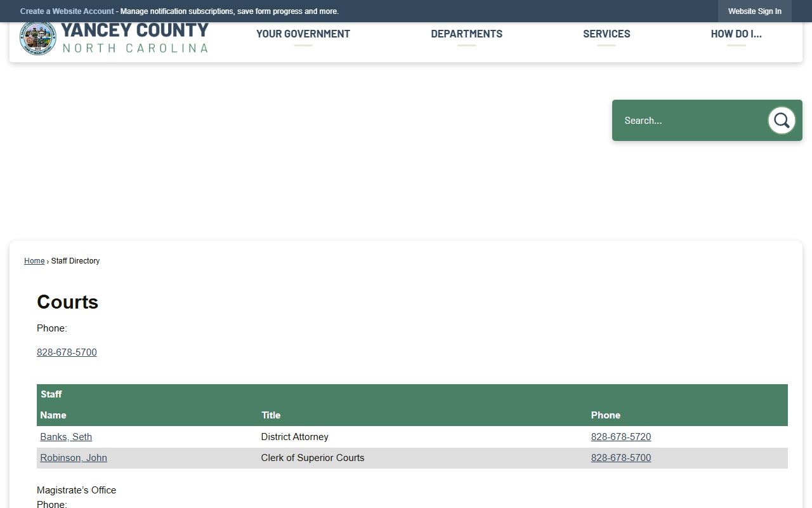812x508 pixels.
Task: Click the Title column header
Action: 271,415
